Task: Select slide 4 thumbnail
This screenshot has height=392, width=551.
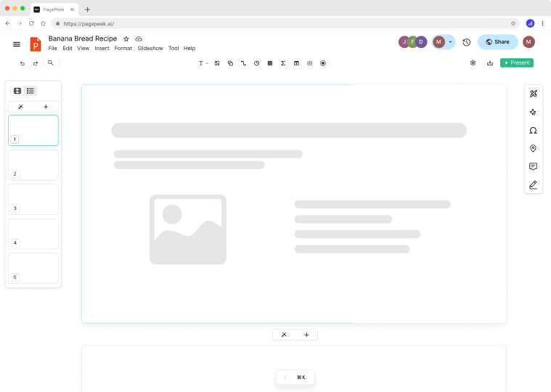Action: point(33,234)
